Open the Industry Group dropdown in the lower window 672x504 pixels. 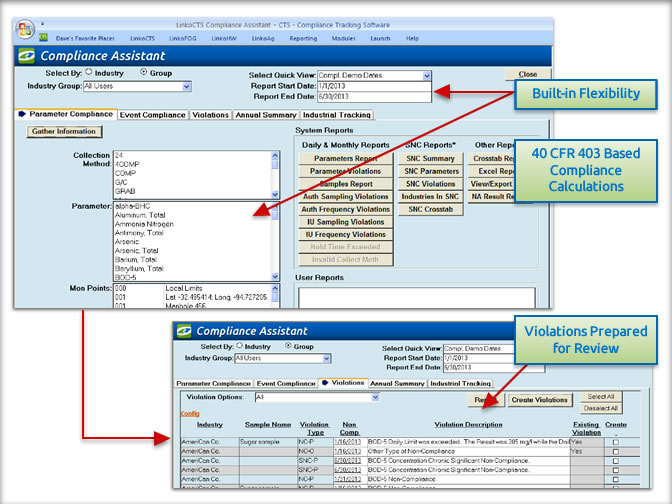[327, 358]
